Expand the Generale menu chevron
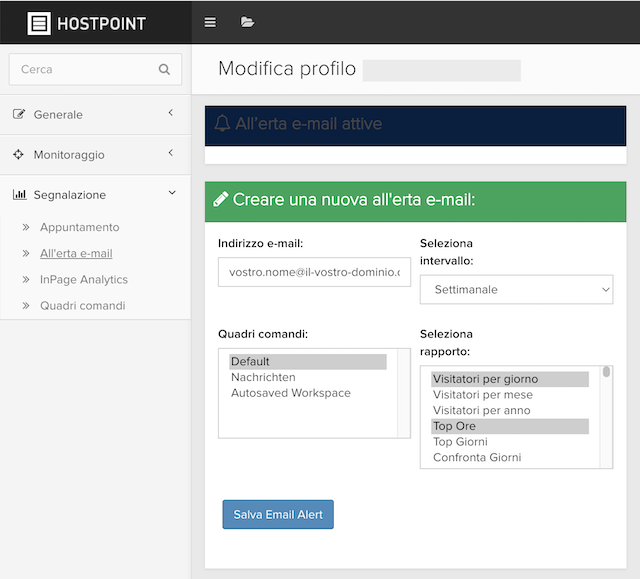This screenshot has width=640, height=579. tap(171, 113)
